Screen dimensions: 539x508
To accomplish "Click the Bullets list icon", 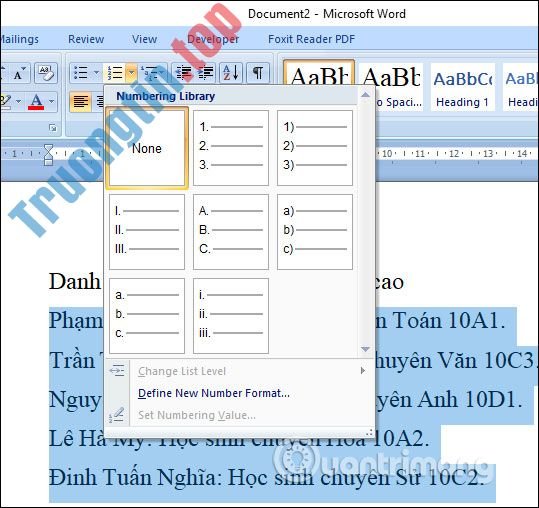I will pos(81,73).
